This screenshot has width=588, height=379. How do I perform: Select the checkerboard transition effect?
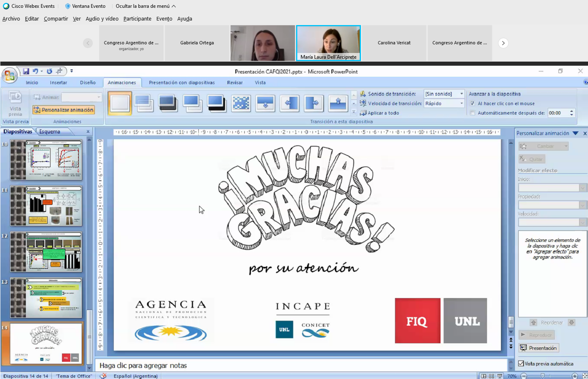[x=241, y=103]
